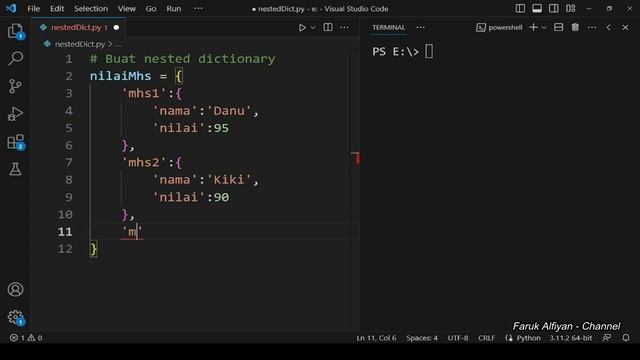Select language mode Python in status bar

(528, 338)
